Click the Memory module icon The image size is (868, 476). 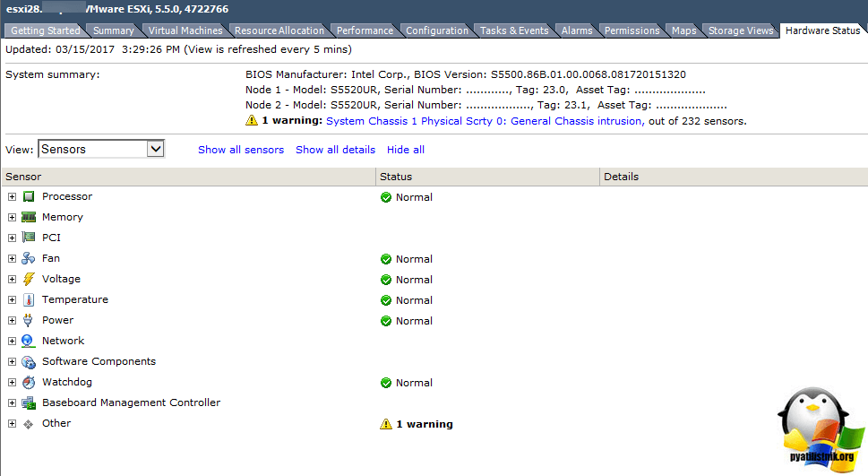(x=29, y=217)
